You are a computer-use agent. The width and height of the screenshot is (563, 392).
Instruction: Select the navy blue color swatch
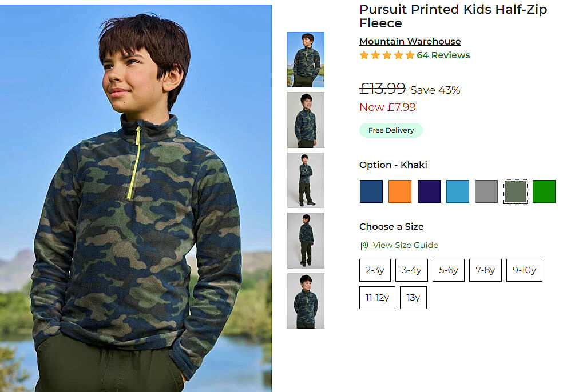(x=371, y=191)
